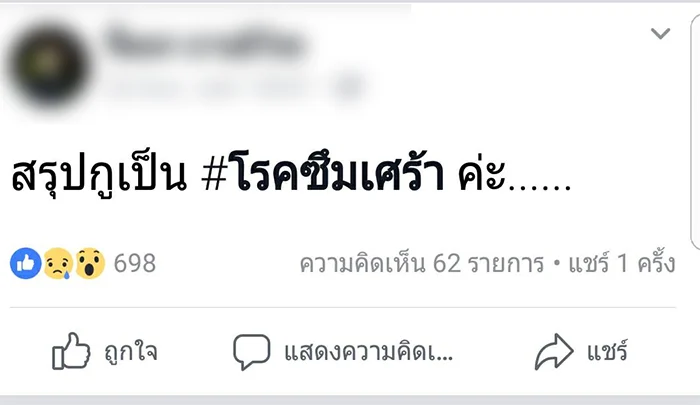This screenshot has height=405, width=700.
Task: Click the blue thumbs-up reaction emoji
Action: pos(25,263)
